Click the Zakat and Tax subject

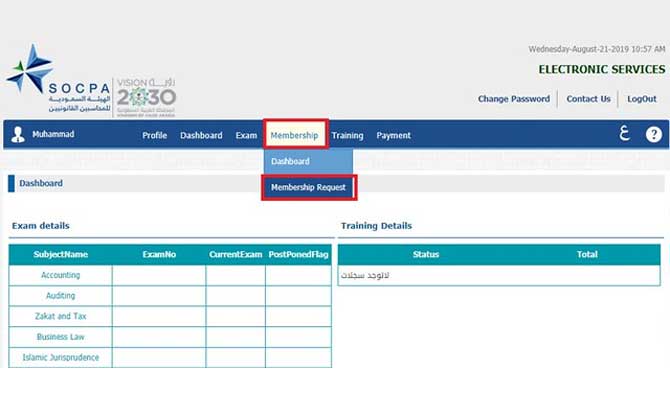[60, 316]
